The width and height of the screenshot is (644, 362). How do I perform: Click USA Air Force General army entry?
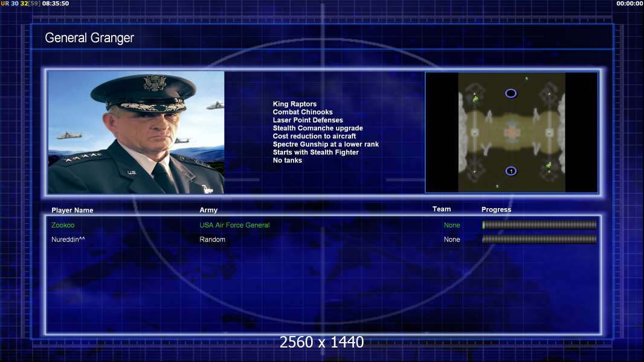point(234,225)
